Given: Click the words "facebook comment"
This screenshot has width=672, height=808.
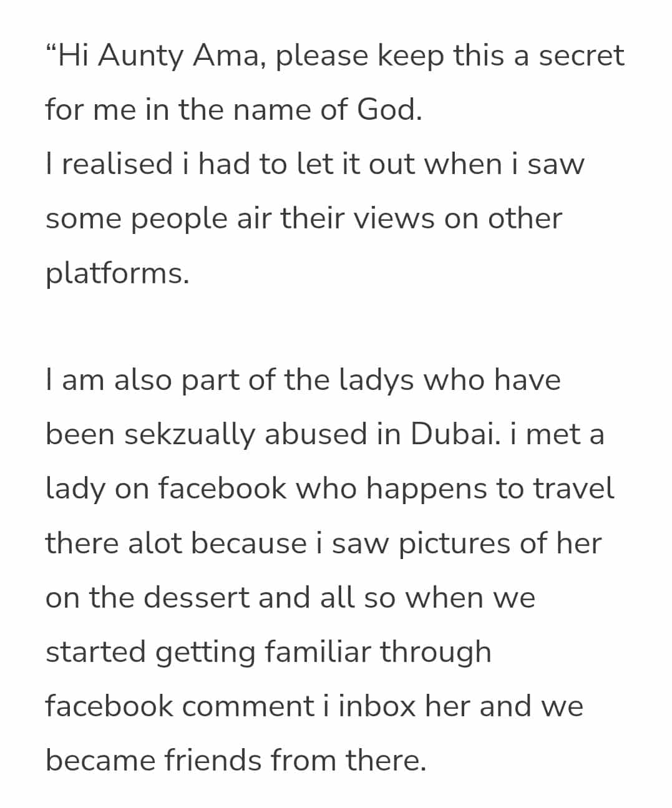Looking at the screenshot, I should (x=180, y=706).
